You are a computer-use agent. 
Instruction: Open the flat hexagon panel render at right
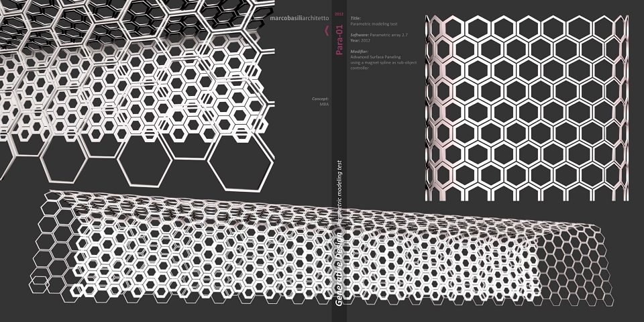click(x=527, y=108)
